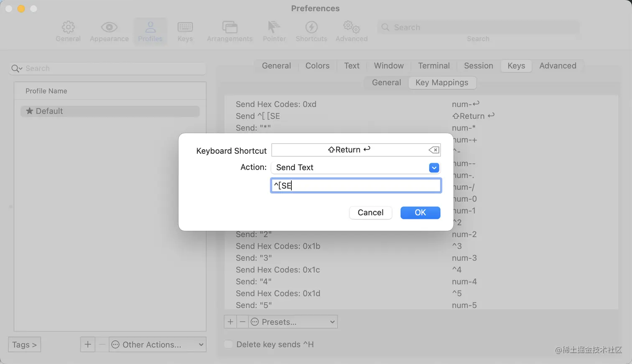
Task: Click the preferences Search field
Action: [478, 27]
